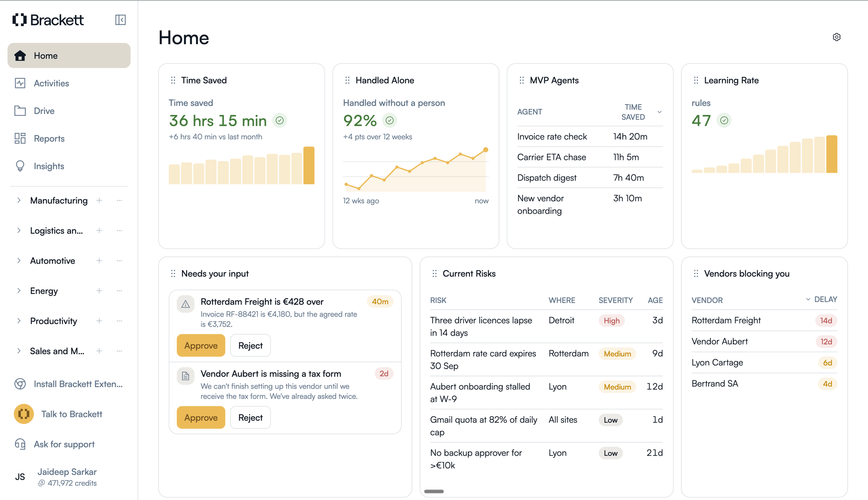
Task: Add item to Manufacturing with plus icon
Action: pos(99,200)
